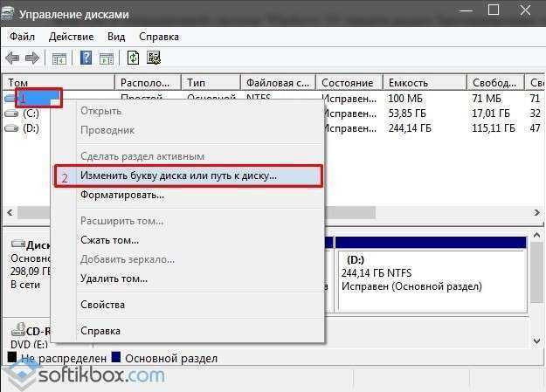Select 'Удалить том...' in context menu

[x=114, y=279]
